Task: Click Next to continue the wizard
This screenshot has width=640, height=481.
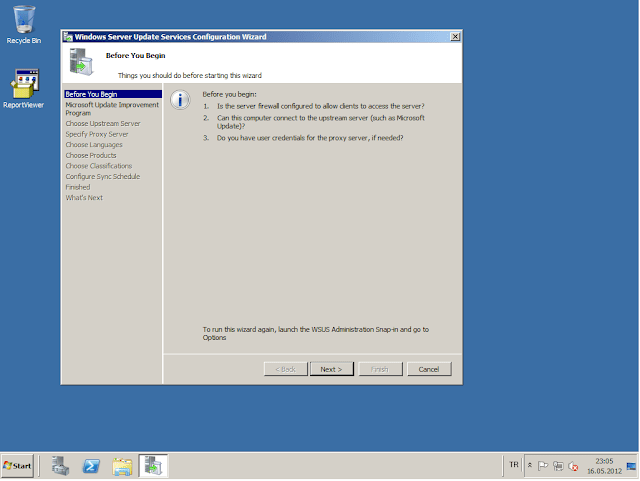Action: [x=331, y=369]
